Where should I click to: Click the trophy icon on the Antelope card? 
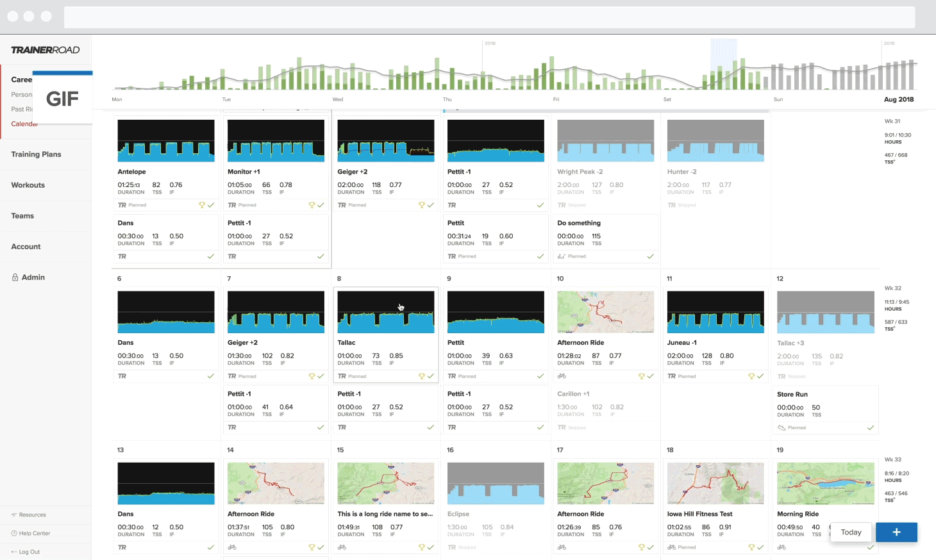click(x=201, y=205)
